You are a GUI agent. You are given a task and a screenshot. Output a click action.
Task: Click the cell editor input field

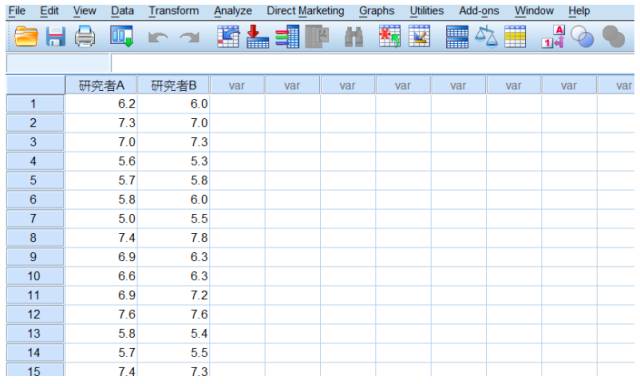click(373, 63)
